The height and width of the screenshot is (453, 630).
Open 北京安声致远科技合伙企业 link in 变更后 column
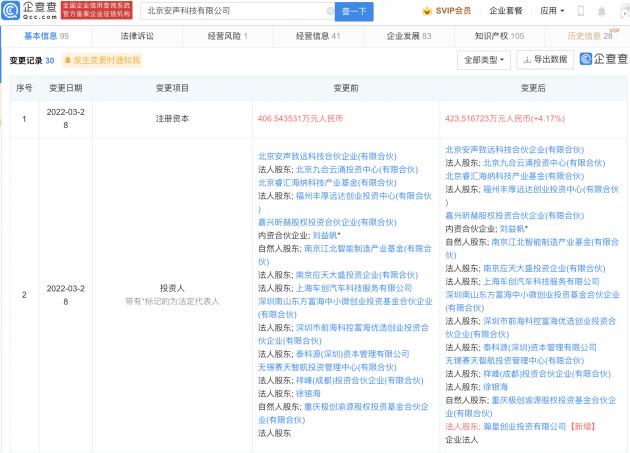coord(514,150)
